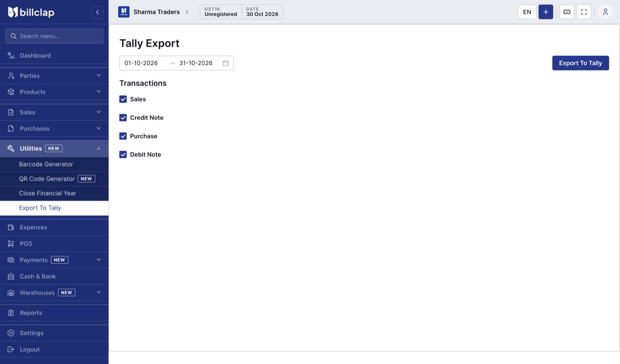Open the calendar icon in date range
The height and width of the screenshot is (364, 620).
point(225,63)
